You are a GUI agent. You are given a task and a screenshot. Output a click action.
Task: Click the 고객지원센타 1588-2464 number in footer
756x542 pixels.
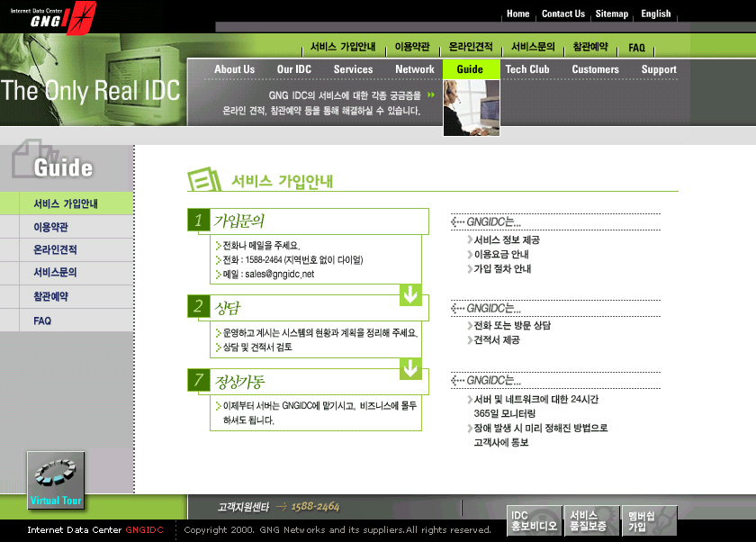tap(315, 506)
